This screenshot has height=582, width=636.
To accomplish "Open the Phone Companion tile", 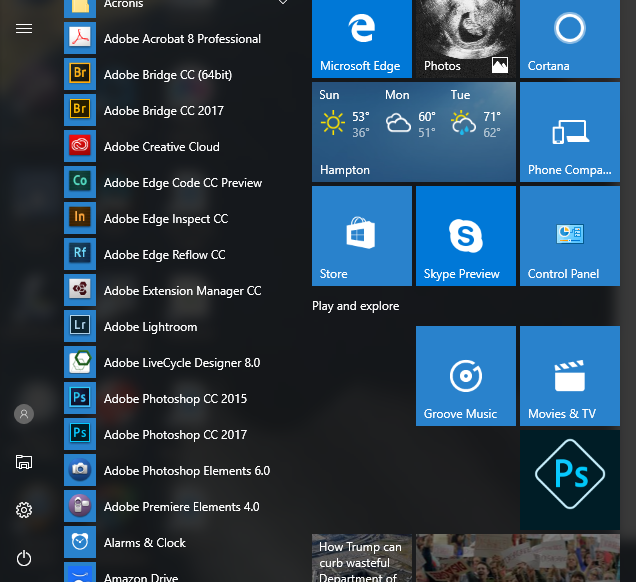I will click(570, 132).
